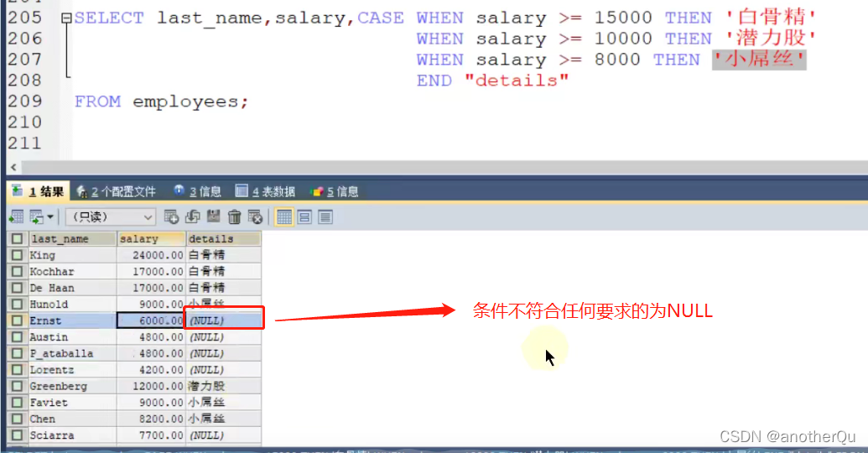
Task: Select the 4200.00 salary cell
Action: 151,369
